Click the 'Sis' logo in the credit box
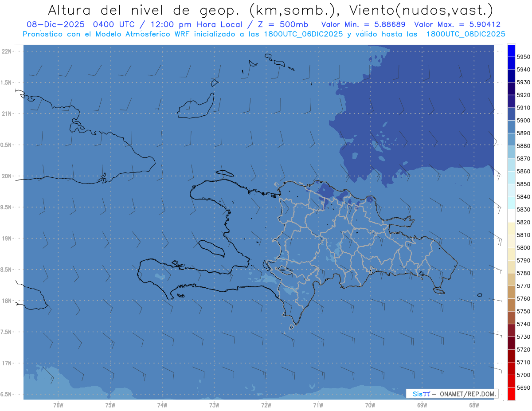 tap(417, 394)
